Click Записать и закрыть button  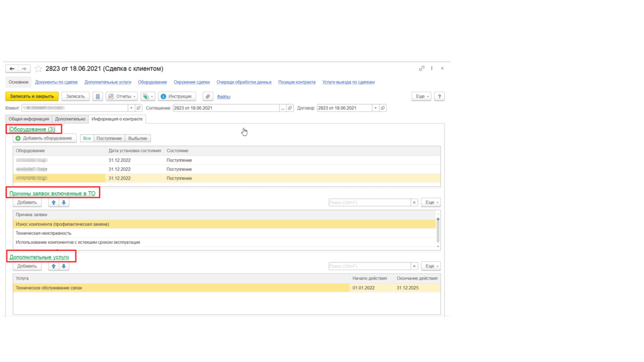click(32, 97)
